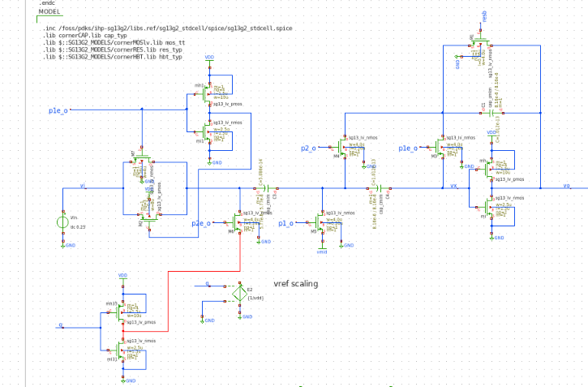The image size is (588, 387).
Task: Click the C4 capacitor symbol
Action: (x=379, y=187)
